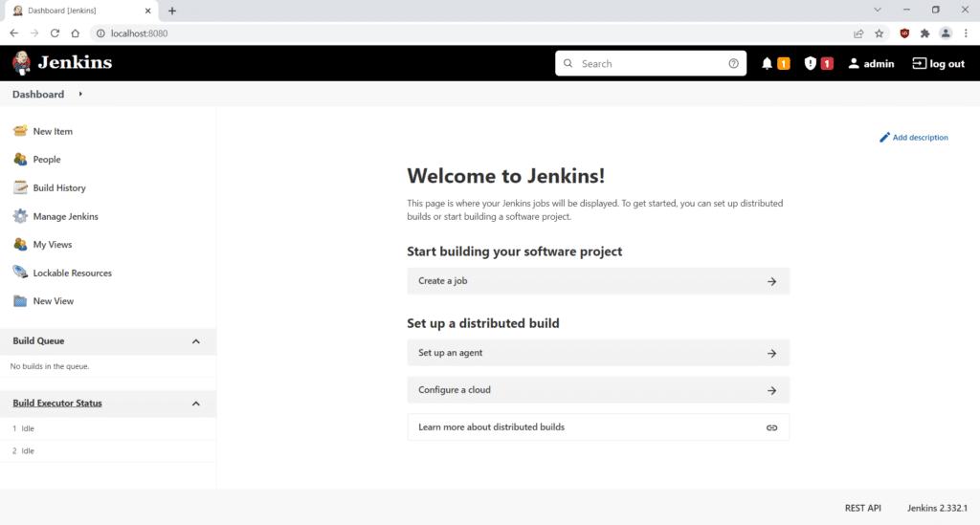This screenshot has width=980, height=525.
Task: Open the New View menu entry
Action: (x=54, y=301)
